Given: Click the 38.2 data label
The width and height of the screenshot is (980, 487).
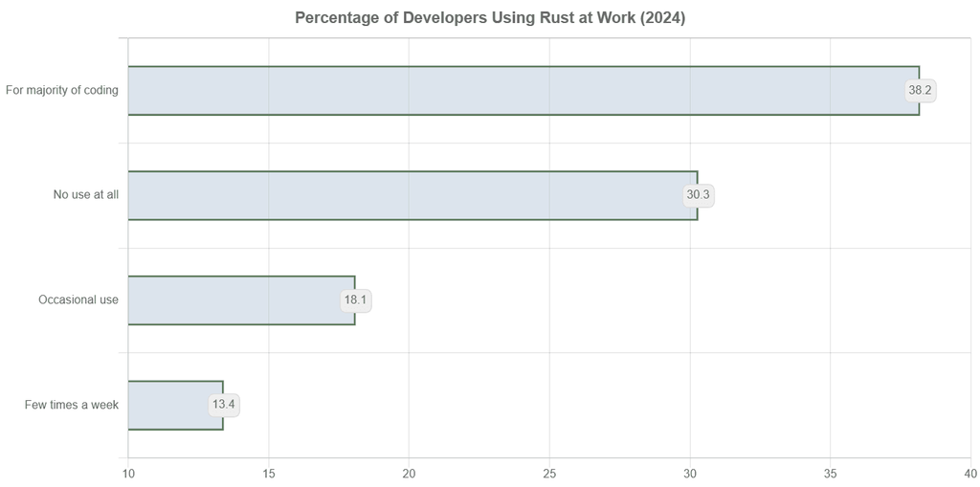Looking at the screenshot, I should coord(920,91).
